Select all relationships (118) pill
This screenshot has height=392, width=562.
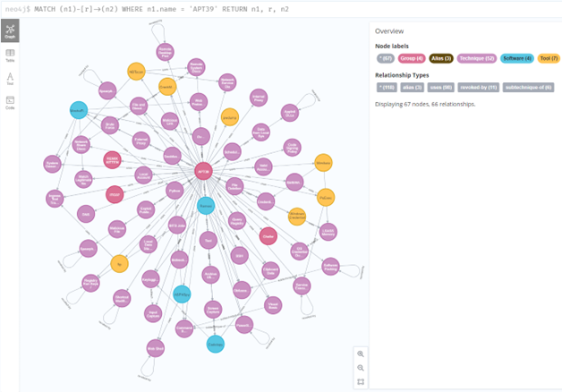click(x=387, y=87)
